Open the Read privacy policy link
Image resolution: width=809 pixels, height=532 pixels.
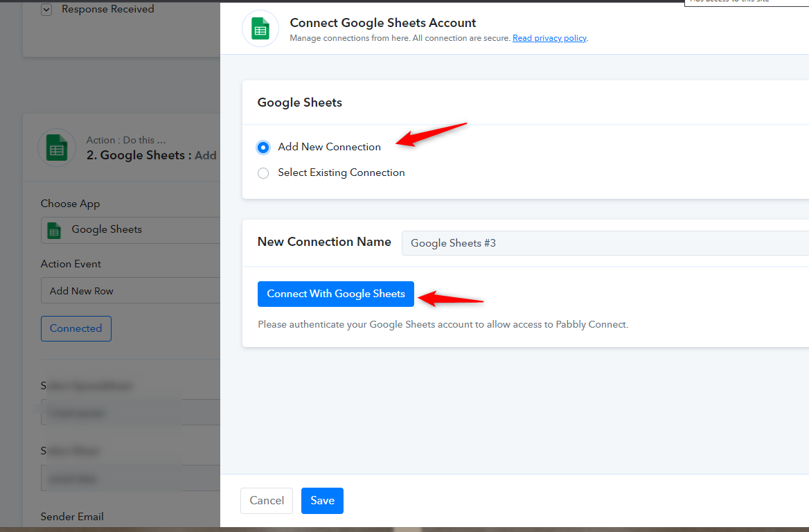click(549, 38)
